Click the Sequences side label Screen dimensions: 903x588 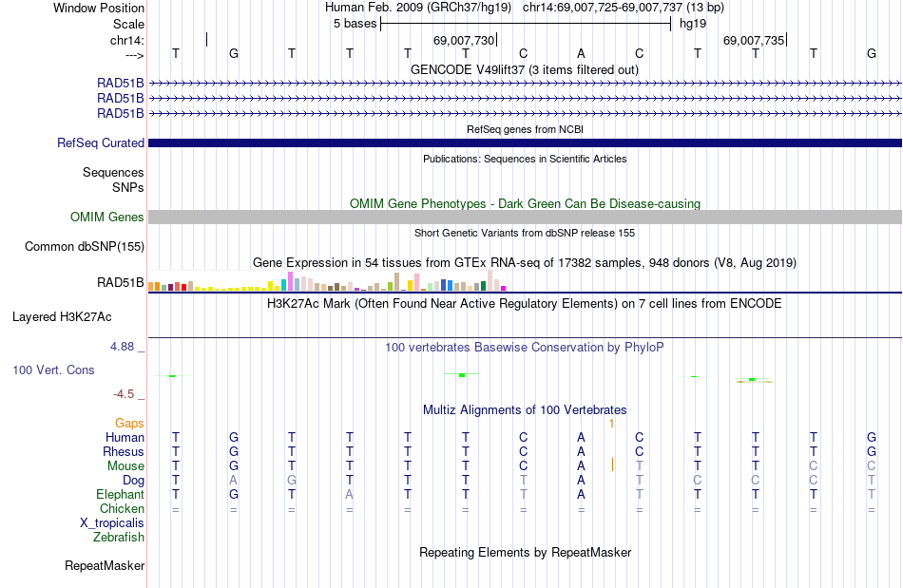pyautogui.click(x=113, y=173)
